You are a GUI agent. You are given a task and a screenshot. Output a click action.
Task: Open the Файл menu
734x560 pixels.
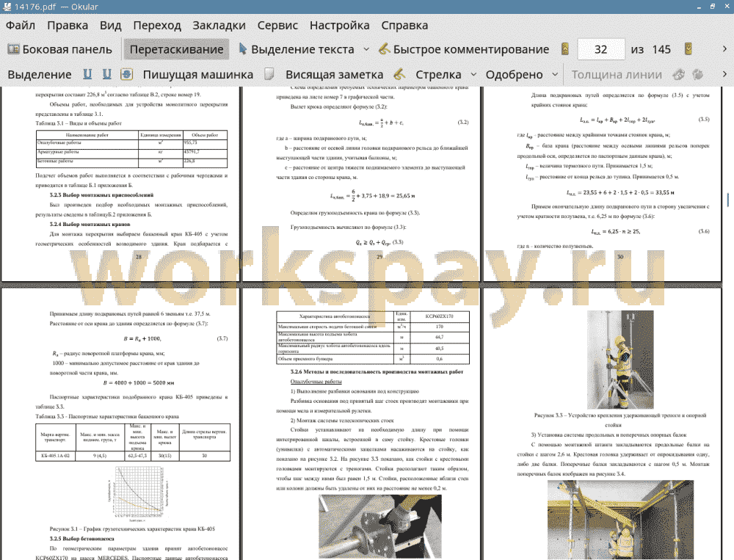click(21, 25)
